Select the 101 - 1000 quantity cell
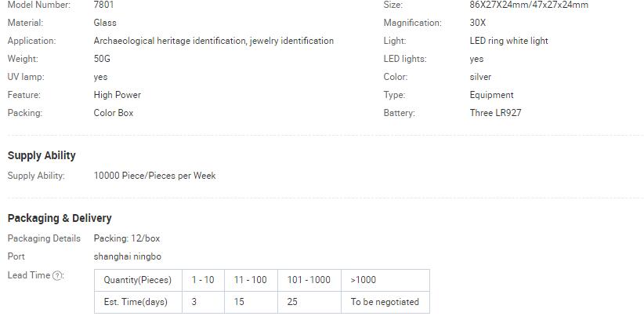Viewport: 644px width, 327px height. [309, 280]
